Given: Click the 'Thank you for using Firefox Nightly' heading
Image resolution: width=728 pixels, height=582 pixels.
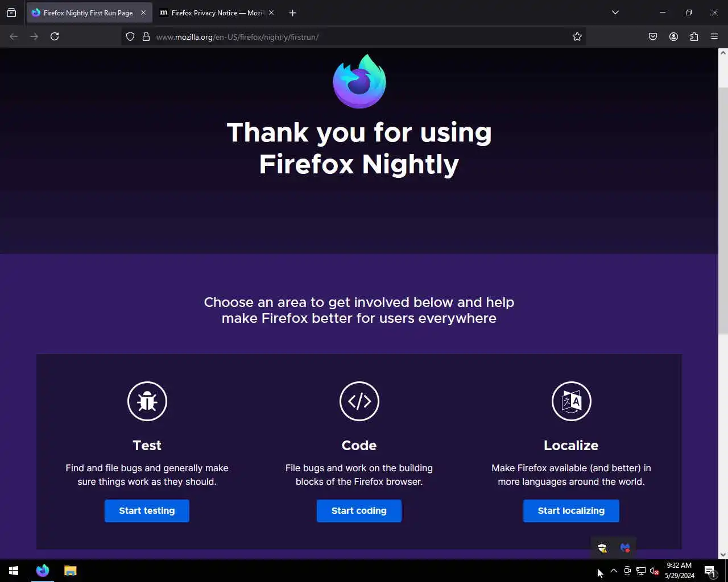Looking at the screenshot, I should (x=359, y=148).
